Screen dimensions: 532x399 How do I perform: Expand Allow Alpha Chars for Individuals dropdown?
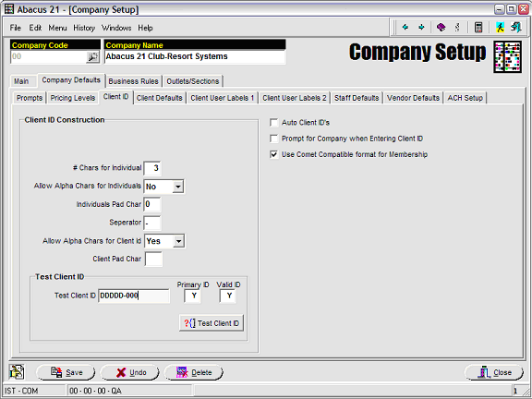(x=177, y=187)
